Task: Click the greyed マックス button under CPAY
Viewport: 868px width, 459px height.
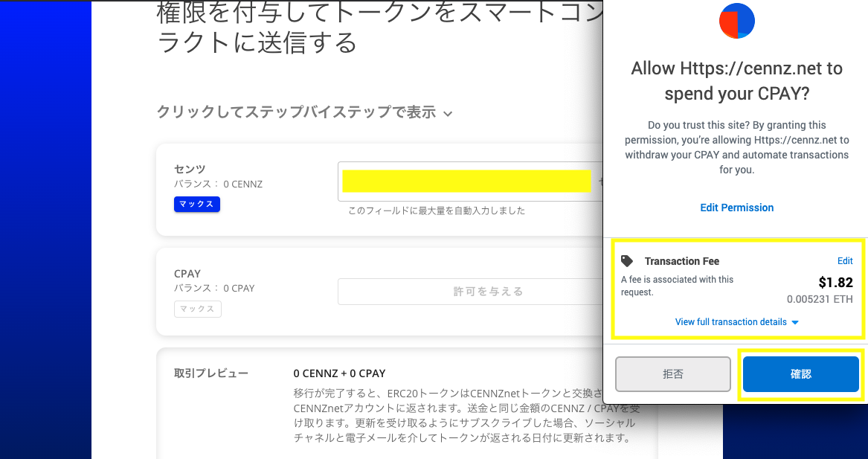Action: click(x=197, y=309)
